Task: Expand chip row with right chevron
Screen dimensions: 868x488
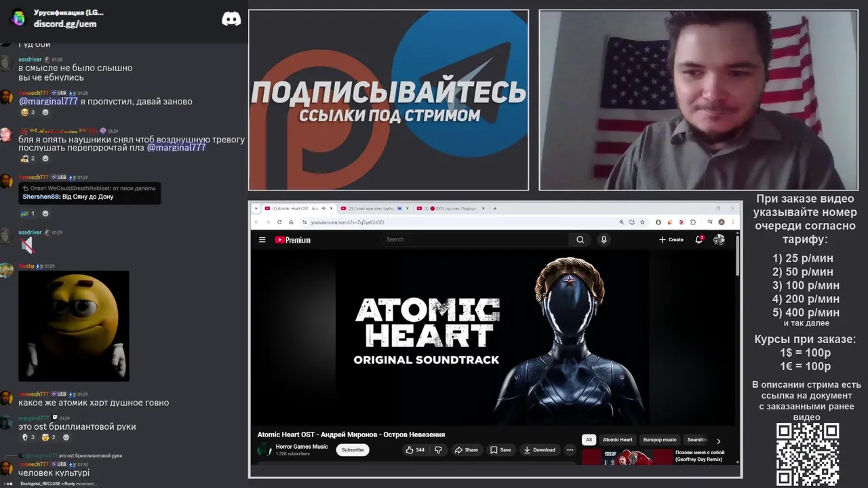Action: point(719,441)
